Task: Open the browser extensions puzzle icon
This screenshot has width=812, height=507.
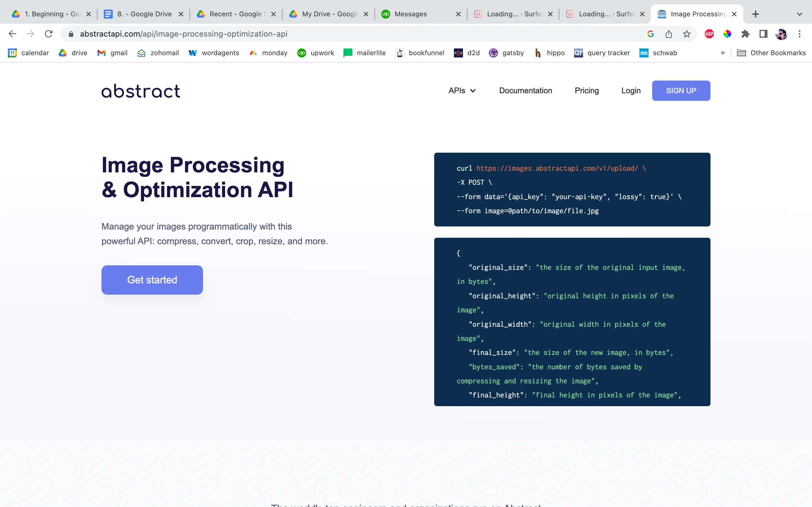Action: (745, 34)
